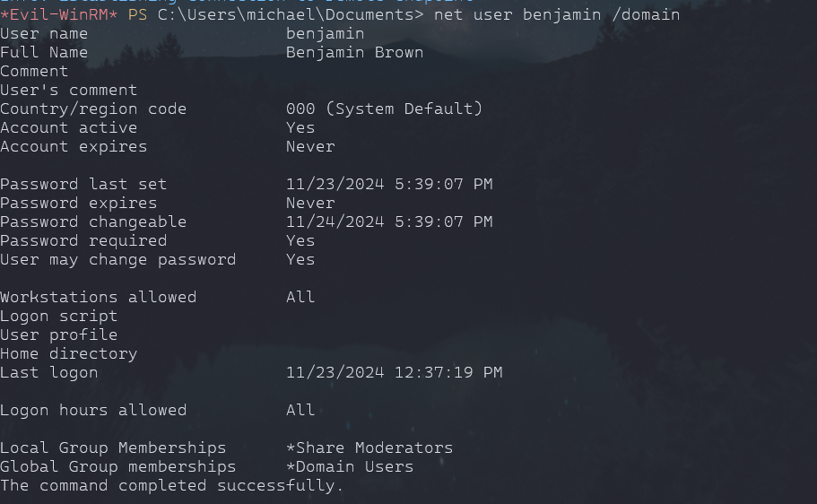The image size is (817, 504).
Task: Click the 'Logon script' field label
Action: 58,316
